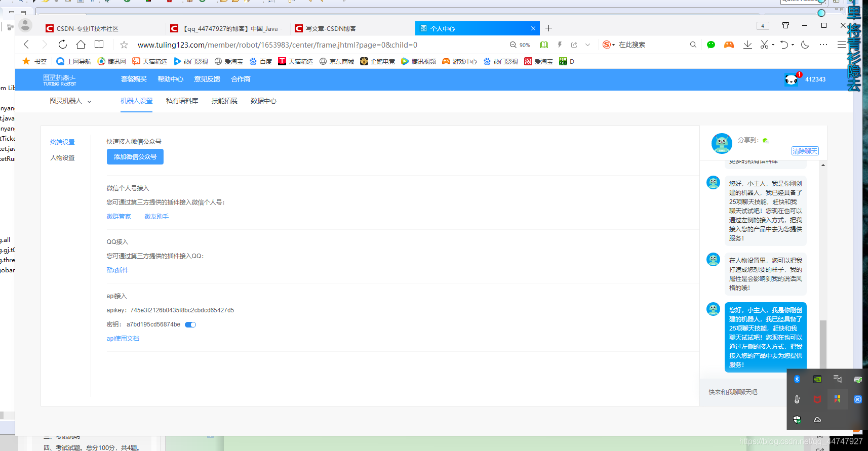
Task: Select the 技能拓展 tab
Action: pos(224,101)
